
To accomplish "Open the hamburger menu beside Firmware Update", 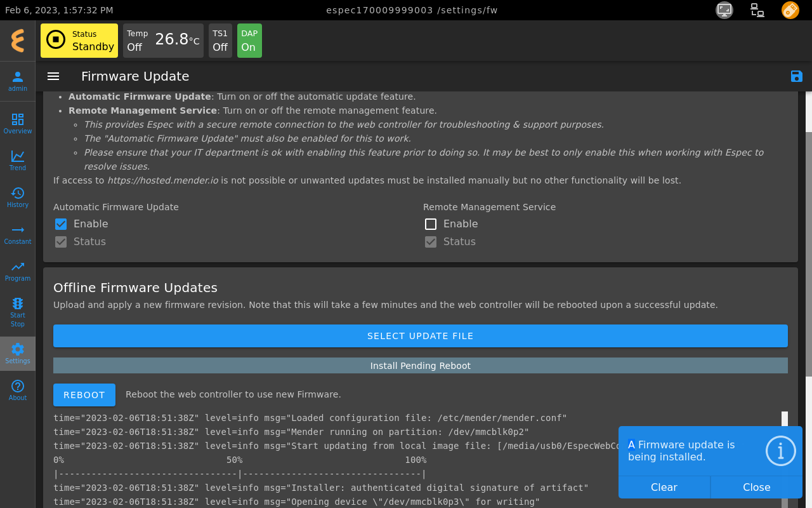I will coord(53,76).
